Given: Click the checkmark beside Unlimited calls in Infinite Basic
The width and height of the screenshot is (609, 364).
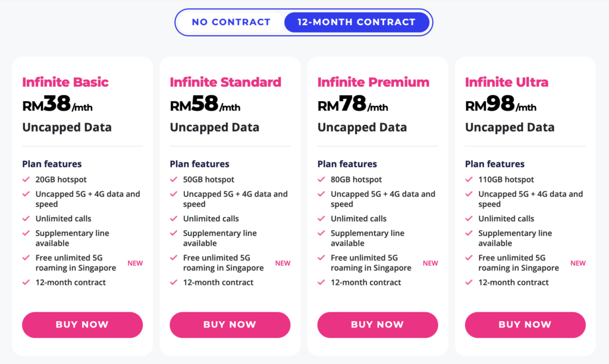Looking at the screenshot, I should click(x=25, y=218).
